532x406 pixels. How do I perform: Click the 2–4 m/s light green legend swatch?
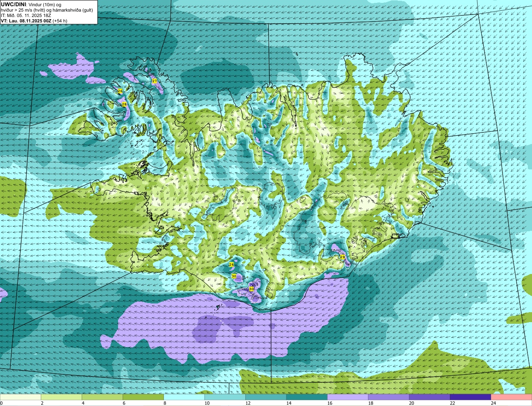click(62, 397)
